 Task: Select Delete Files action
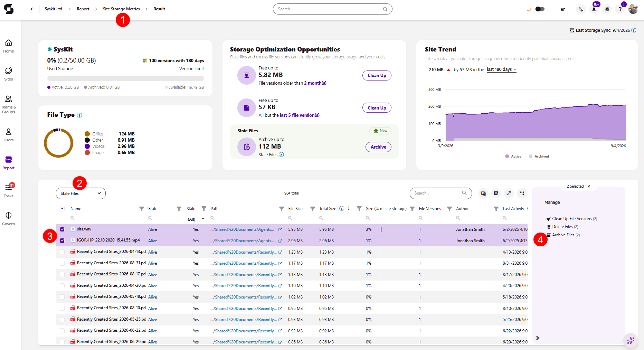(562, 227)
